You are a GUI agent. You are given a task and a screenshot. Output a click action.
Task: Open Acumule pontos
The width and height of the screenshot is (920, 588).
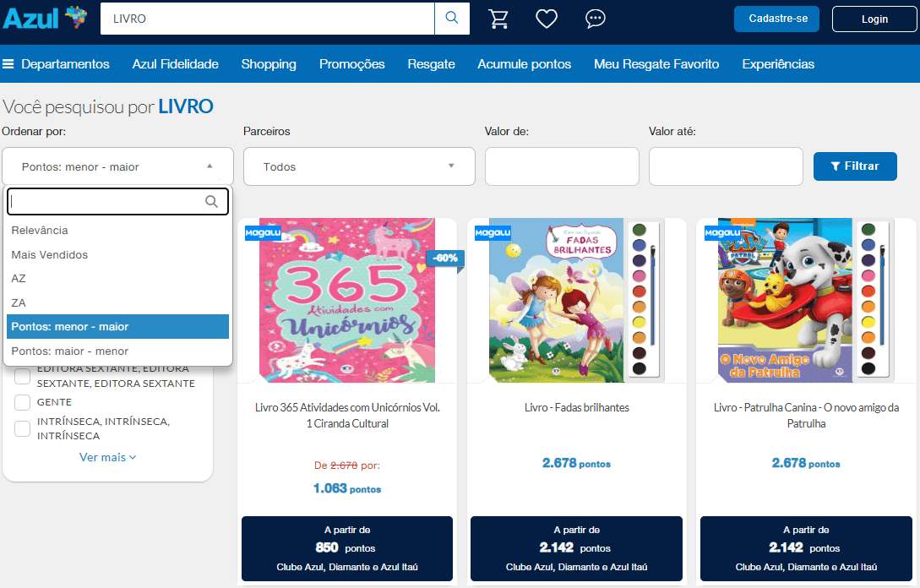[524, 64]
